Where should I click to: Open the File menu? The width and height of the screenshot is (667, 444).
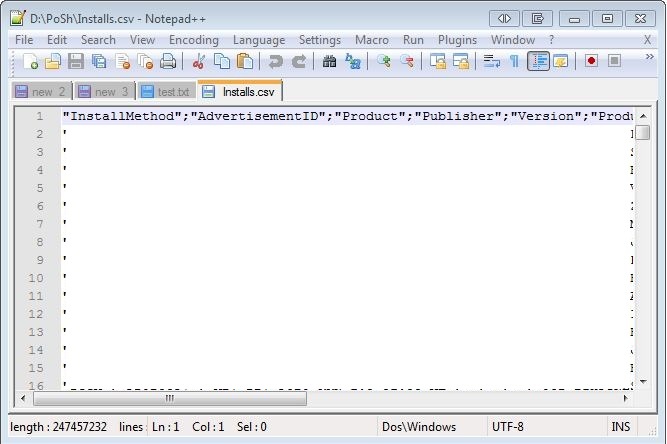coord(24,40)
